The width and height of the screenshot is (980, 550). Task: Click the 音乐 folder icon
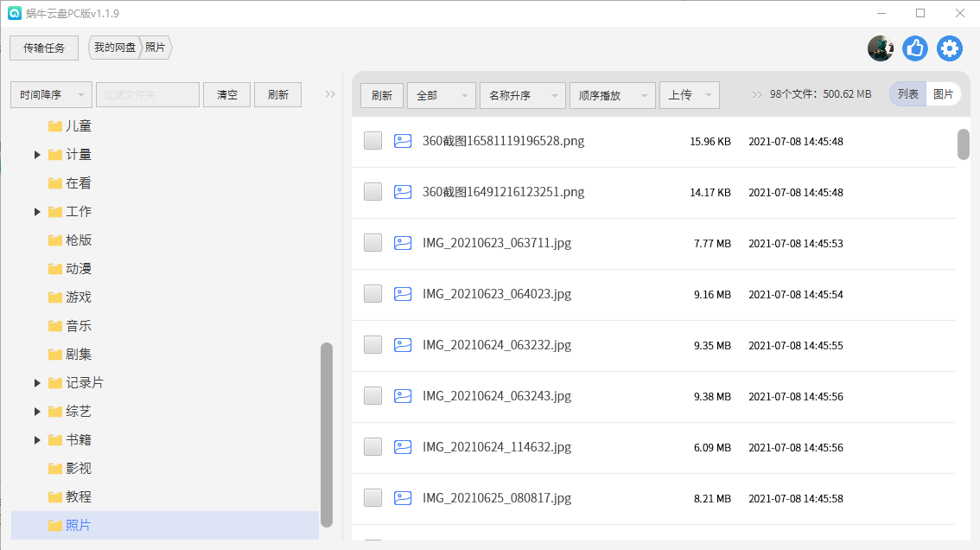coord(54,325)
